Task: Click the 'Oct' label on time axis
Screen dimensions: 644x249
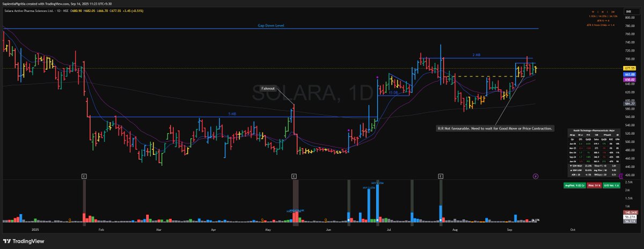Action: coord(573,229)
